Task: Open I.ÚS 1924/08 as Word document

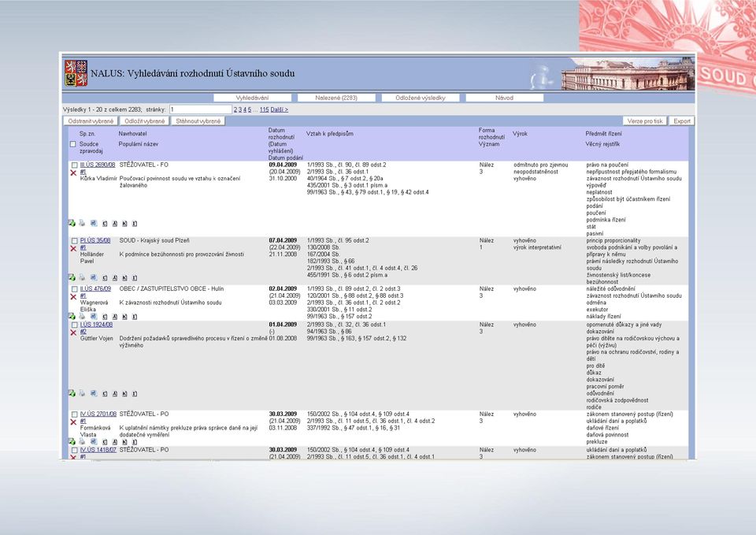Action: click(x=94, y=393)
